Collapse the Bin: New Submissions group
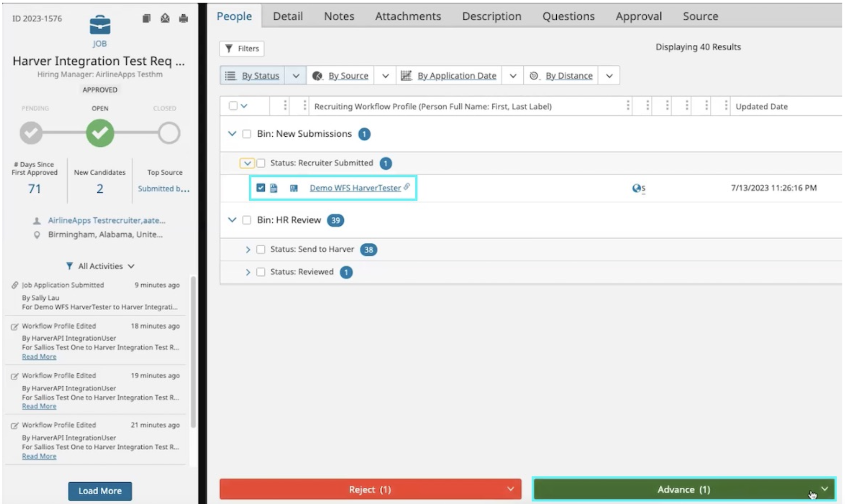Image resolution: width=845 pixels, height=504 pixels. pos(231,134)
